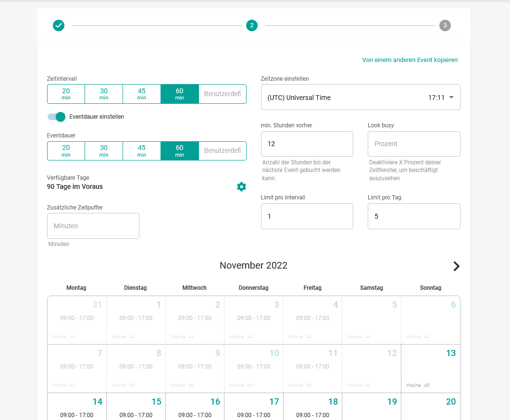Click the 'Limit pro Tag' field
The image size is (510, 420).
pos(414,216)
